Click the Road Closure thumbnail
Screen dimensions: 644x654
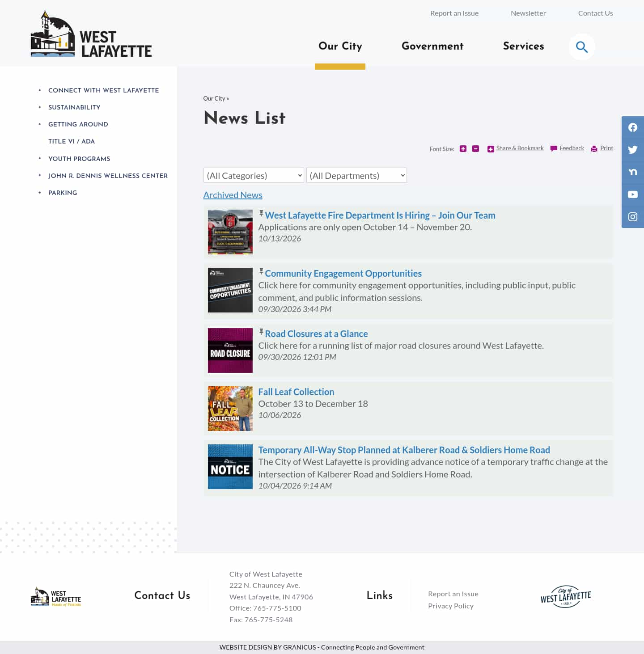230,350
